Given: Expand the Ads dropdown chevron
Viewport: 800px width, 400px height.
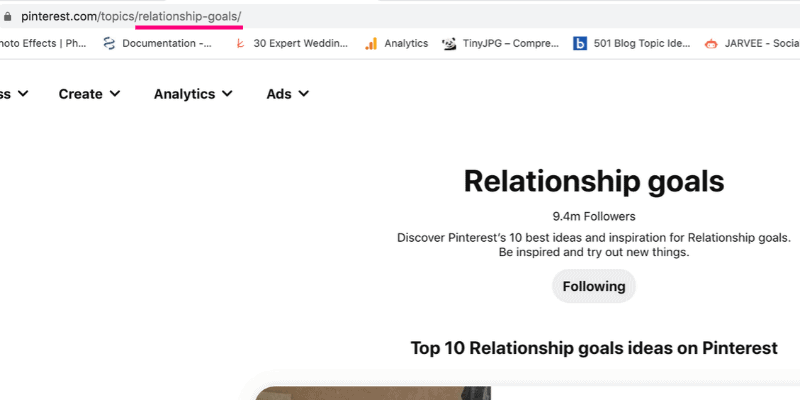Looking at the screenshot, I should [304, 93].
